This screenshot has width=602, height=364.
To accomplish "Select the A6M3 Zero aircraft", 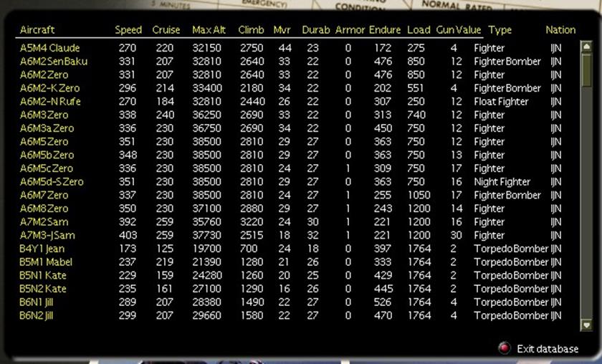I will 44,115.
